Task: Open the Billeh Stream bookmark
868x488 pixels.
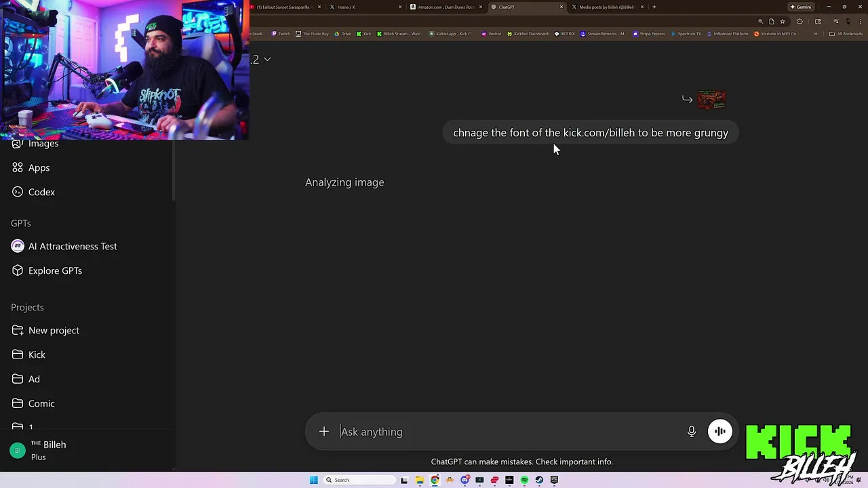Action: point(399,34)
